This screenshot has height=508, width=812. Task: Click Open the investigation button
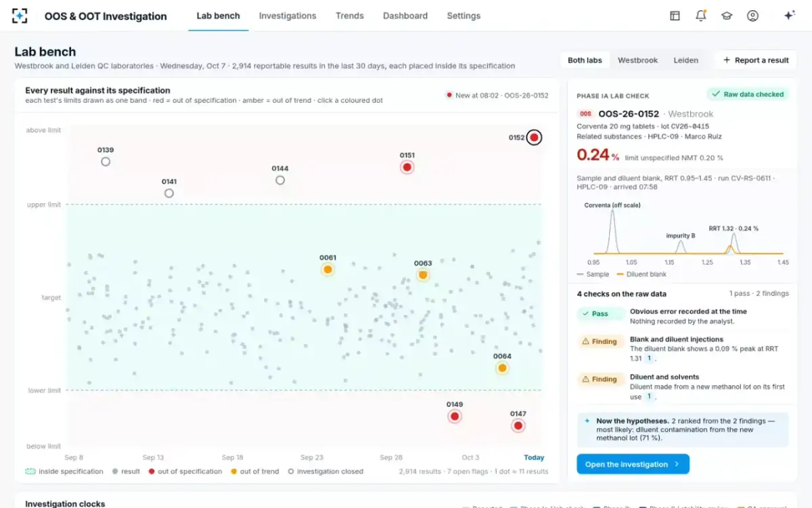pos(633,464)
